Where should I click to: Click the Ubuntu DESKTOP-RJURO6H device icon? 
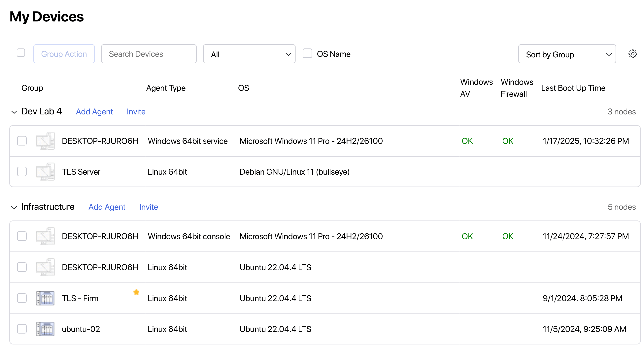click(x=45, y=267)
